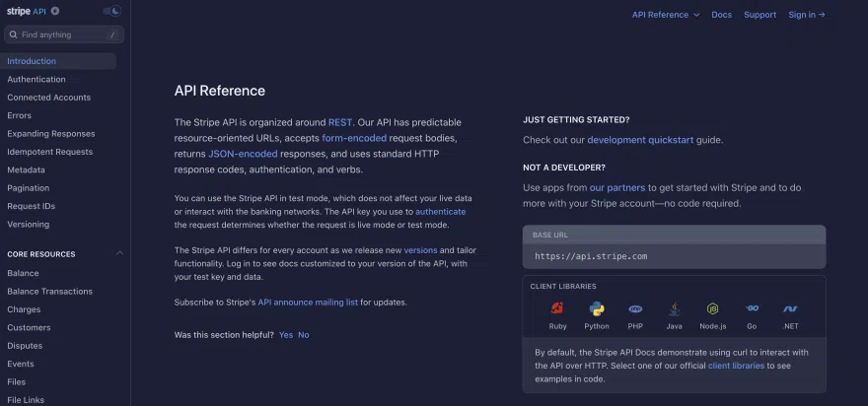Open Charges in Core Resources
868x406 pixels.
coord(24,309)
